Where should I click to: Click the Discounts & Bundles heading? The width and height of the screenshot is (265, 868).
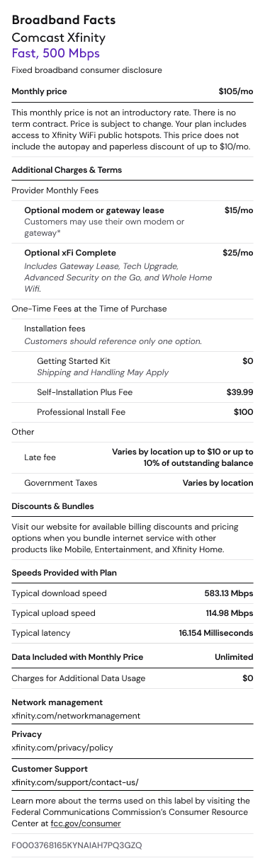53,507
